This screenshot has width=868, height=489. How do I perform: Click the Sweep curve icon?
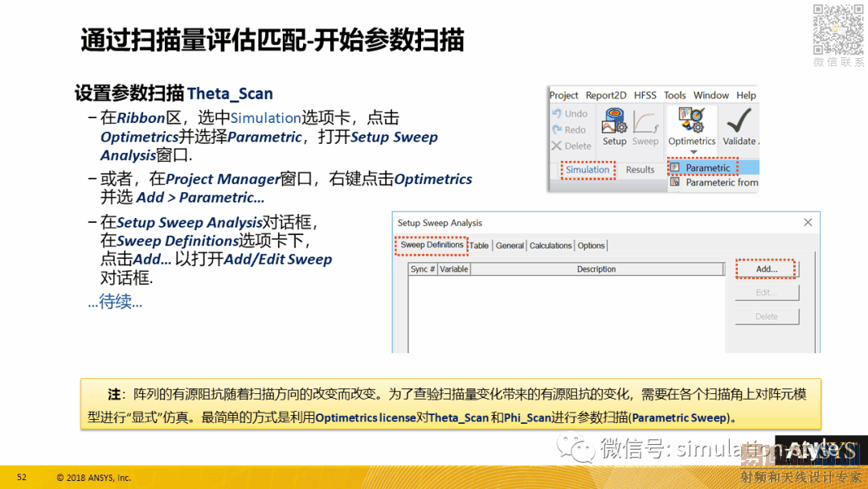point(645,121)
